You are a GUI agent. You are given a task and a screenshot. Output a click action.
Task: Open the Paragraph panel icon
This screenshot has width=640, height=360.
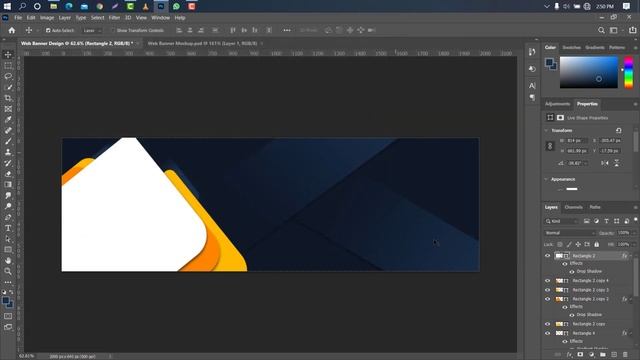(532, 98)
